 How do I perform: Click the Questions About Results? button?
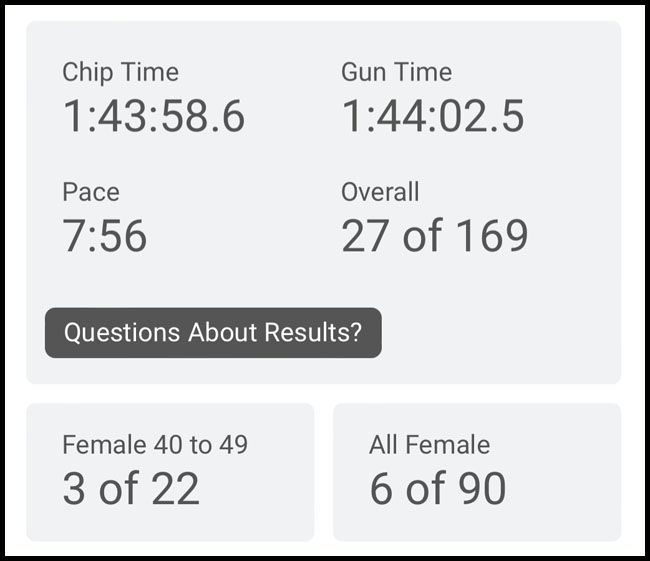click(213, 333)
